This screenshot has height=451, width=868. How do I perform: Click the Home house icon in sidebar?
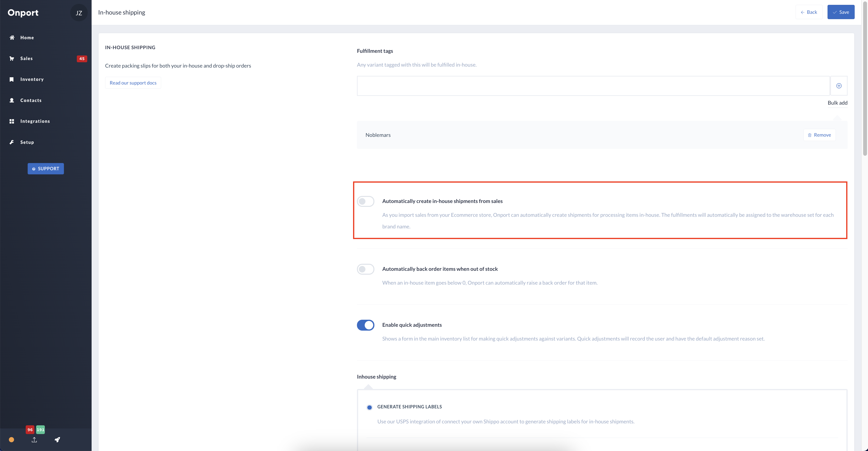(12, 37)
